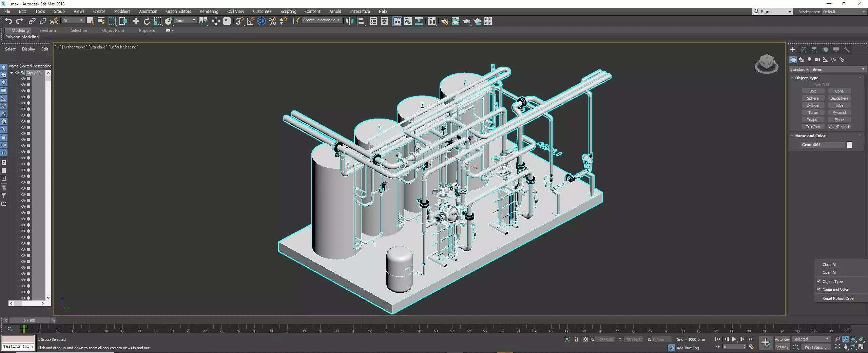Collapse the Name and Color rollout
The width and height of the screenshot is (868, 353).
tap(792, 136)
